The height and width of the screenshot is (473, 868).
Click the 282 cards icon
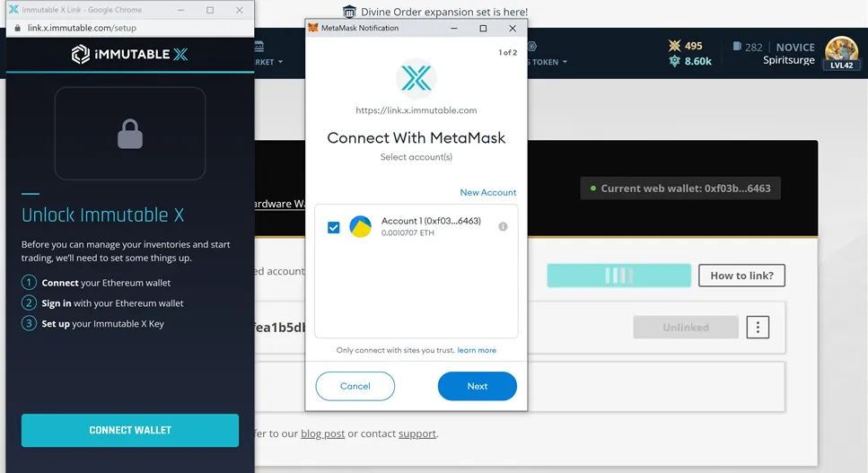(737, 47)
